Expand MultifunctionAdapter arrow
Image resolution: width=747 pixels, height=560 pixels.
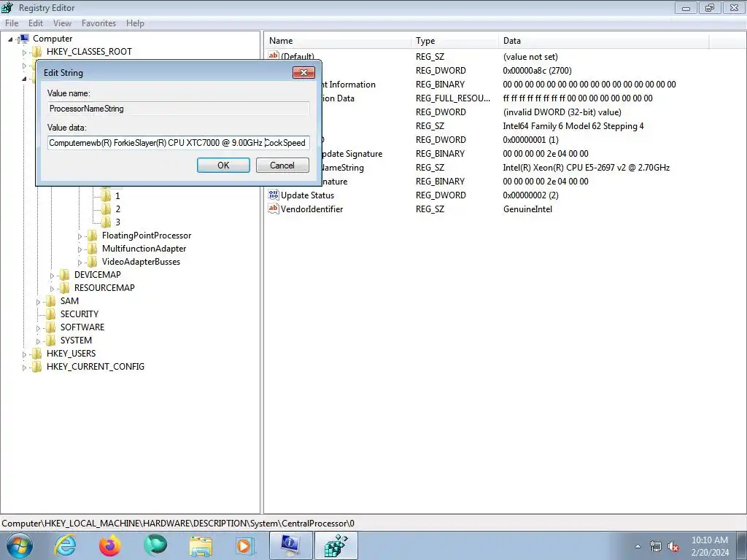point(80,249)
